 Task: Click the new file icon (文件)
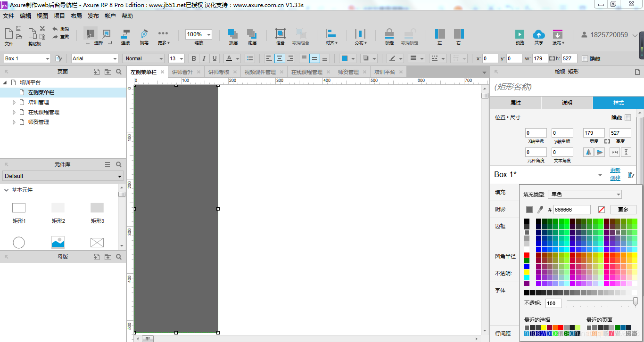pyautogui.click(x=9, y=33)
